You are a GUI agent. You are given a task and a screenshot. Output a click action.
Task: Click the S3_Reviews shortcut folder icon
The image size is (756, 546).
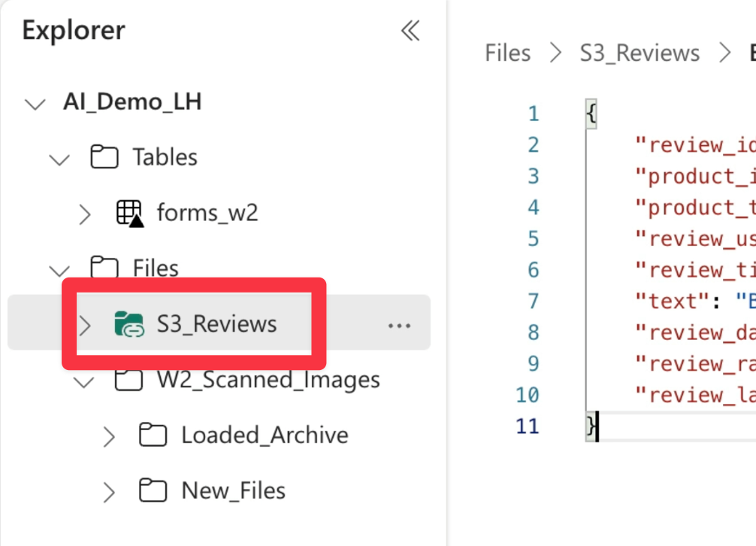tap(129, 324)
